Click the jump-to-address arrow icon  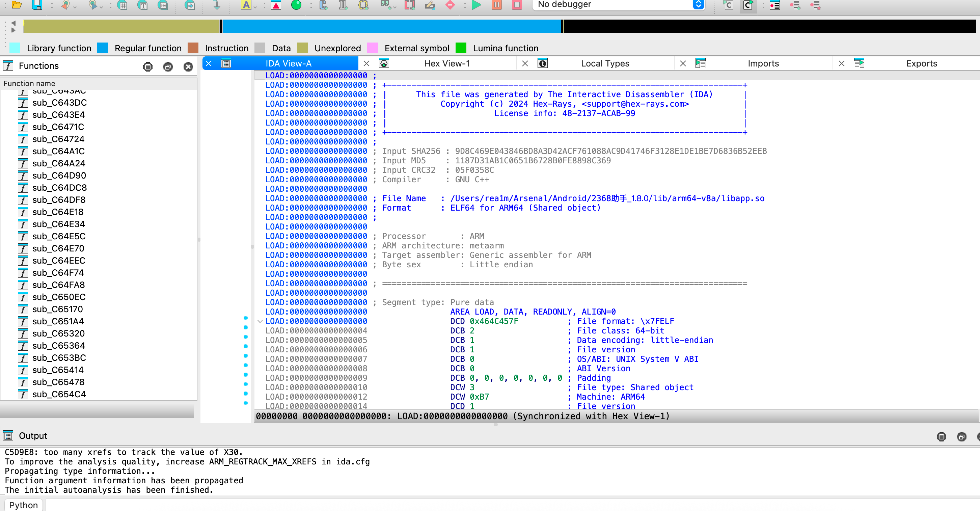189,5
